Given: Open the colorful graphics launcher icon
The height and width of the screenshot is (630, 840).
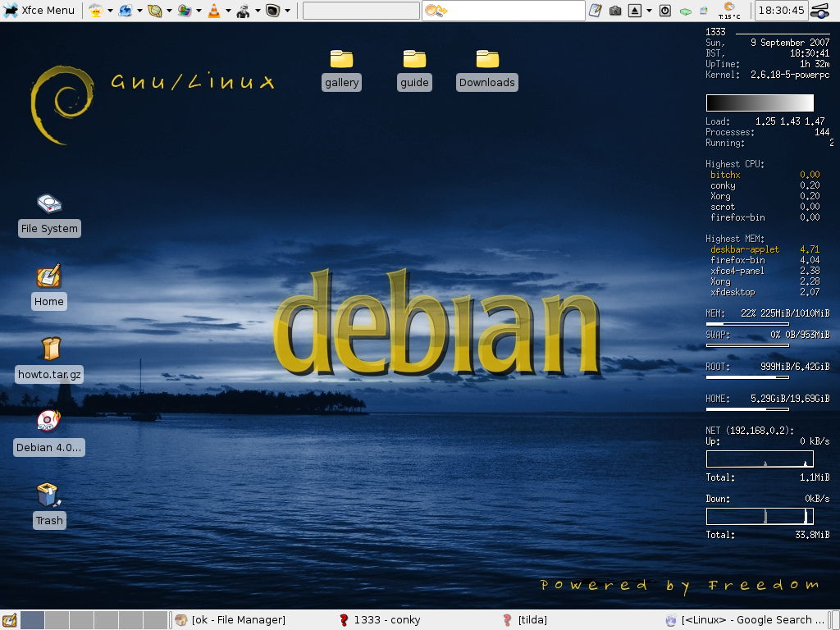Looking at the screenshot, I should click(185, 10).
